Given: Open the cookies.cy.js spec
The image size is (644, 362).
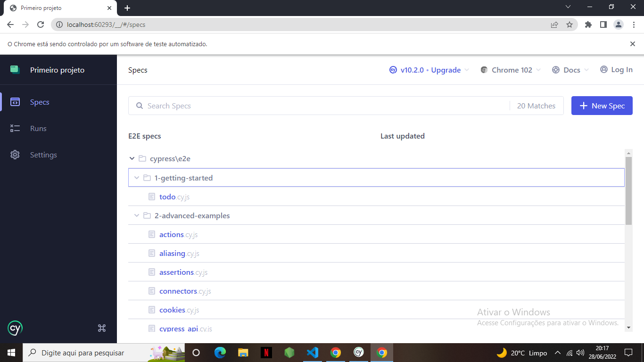Looking at the screenshot, I should [x=179, y=310].
